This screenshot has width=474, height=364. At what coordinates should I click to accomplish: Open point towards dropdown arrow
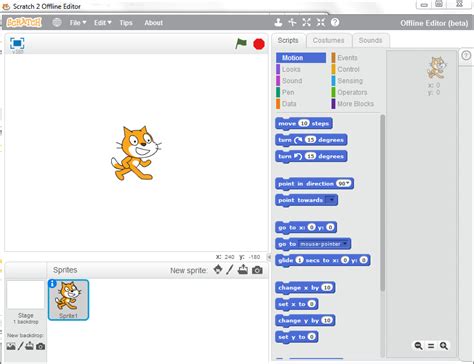coord(331,200)
